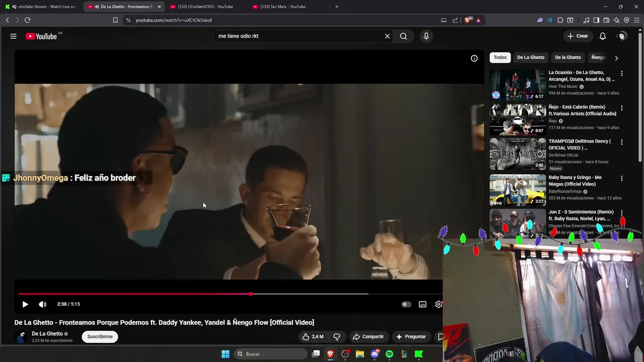Open Spotify from the taskbar
This screenshot has width=644, height=362.
(389, 354)
